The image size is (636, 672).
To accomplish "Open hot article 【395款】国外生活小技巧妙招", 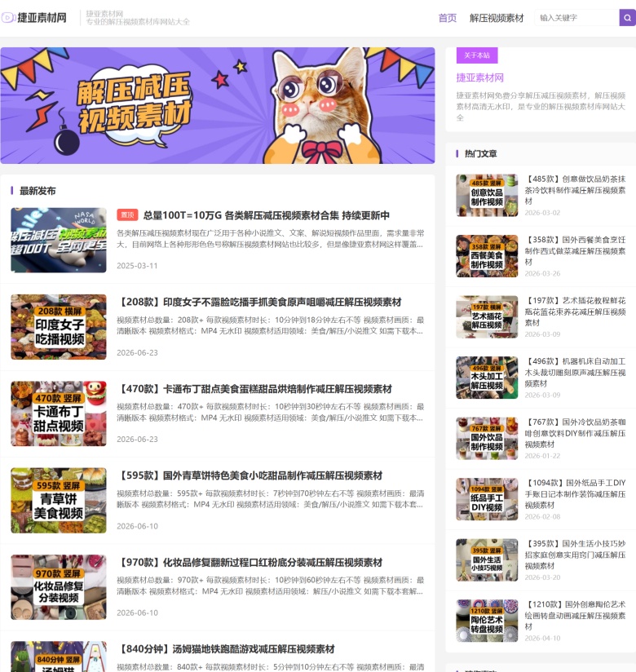I will [x=575, y=555].
